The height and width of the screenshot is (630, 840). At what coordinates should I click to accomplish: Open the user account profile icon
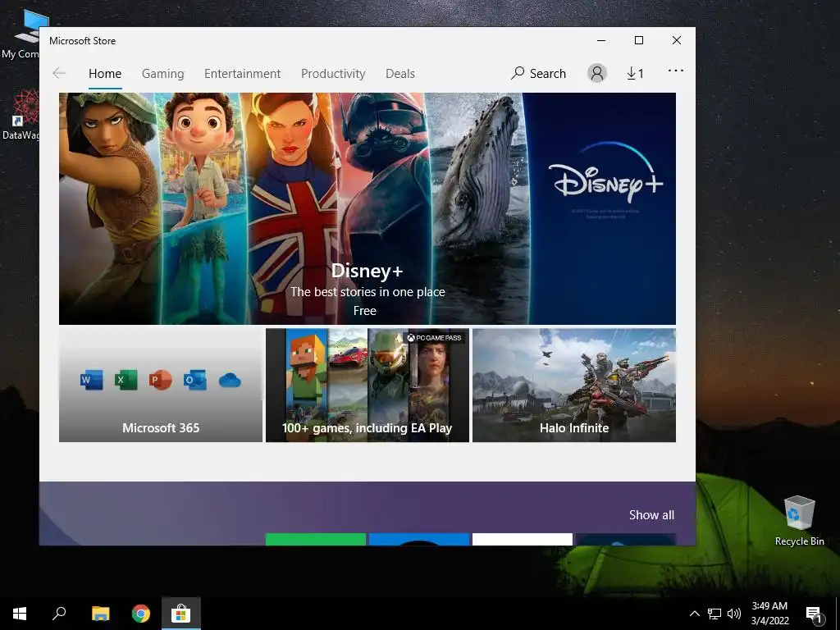pyautogui.click(x=597, y=73)
